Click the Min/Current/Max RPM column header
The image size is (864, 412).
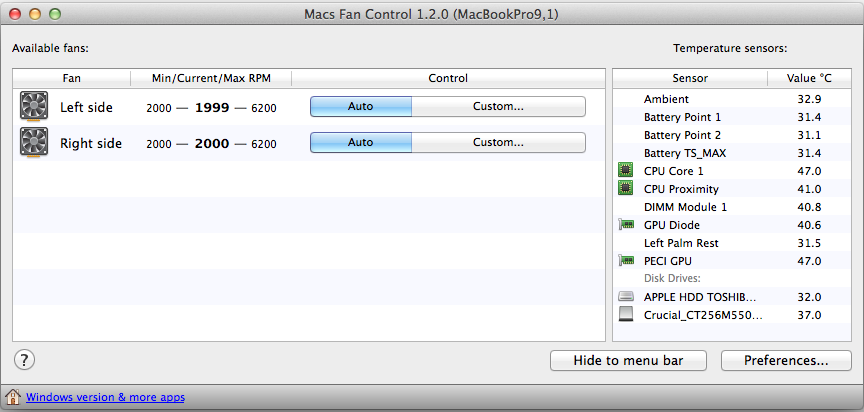[x=211, y=78]
